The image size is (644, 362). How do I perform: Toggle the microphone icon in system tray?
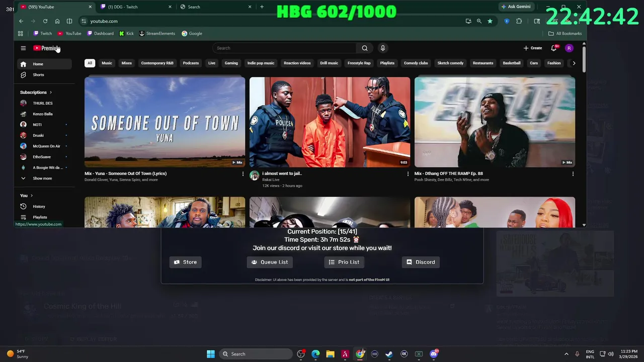coord(577,354)
